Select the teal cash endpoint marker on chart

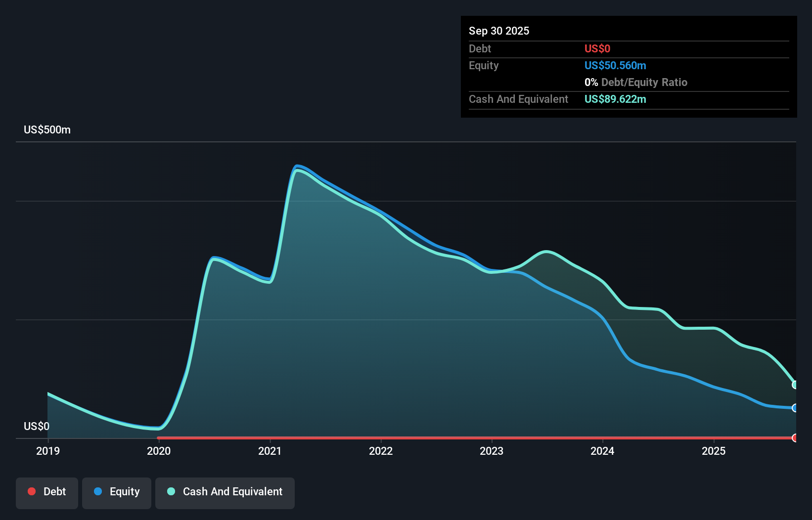(795, 385)
